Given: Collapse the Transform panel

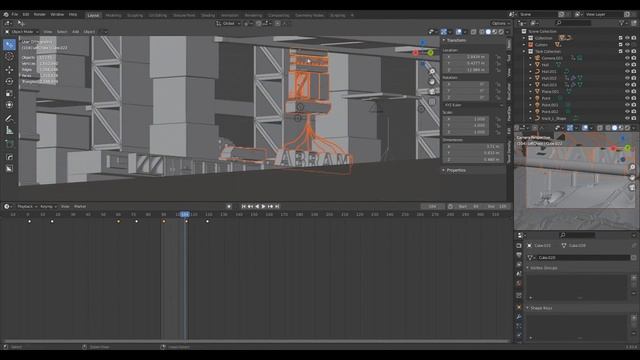Looking at the screenshot, I should (455, 40).
